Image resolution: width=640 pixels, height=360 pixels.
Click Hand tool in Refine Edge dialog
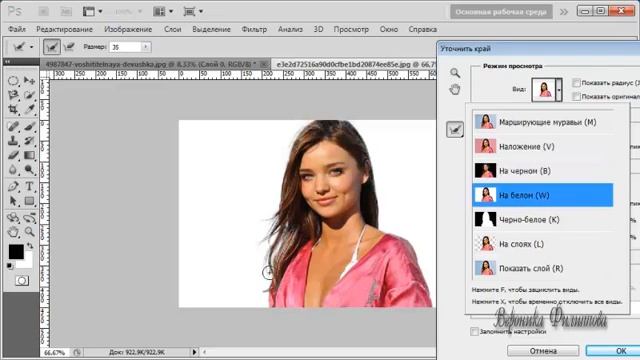455,89
